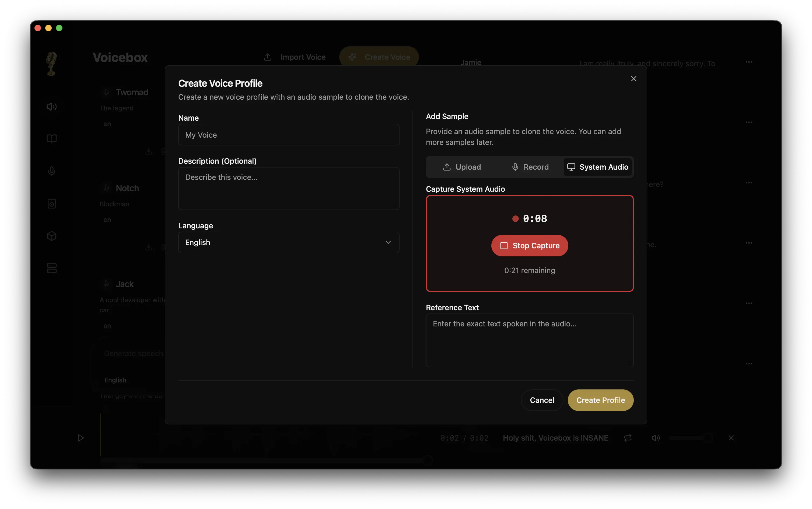812x509 pixels.
Task: Mute the player volume speaker icon
Action: [656, 438]
